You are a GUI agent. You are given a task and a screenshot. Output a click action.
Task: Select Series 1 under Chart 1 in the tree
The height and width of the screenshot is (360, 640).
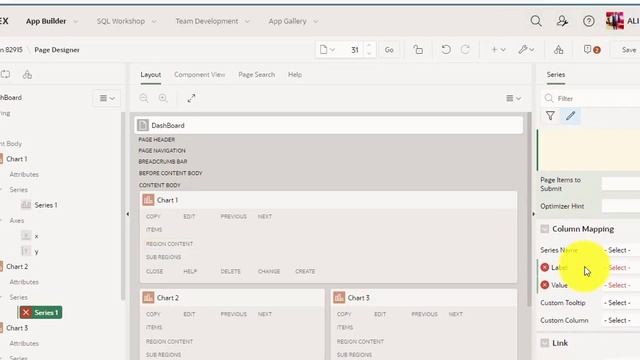click(46, 205)
